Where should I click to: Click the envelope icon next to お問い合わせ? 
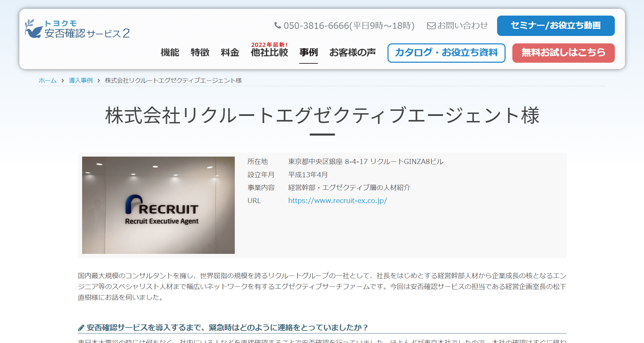coord(431,26)
